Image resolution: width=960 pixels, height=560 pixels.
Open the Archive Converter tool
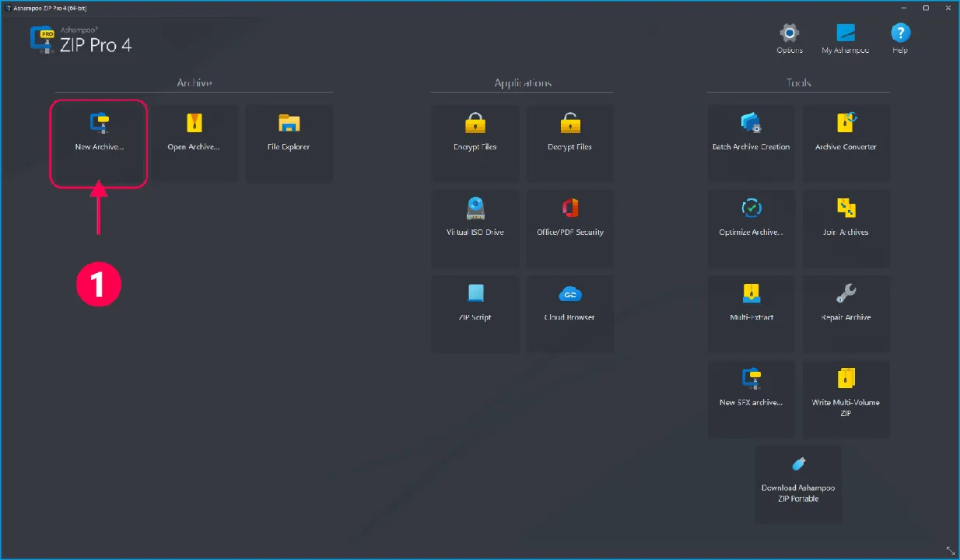click(846, 144)
